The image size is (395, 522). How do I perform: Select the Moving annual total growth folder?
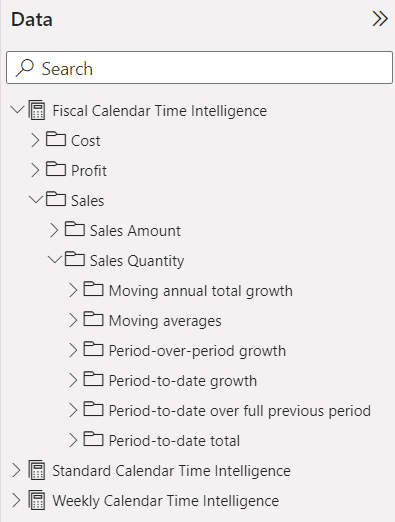(201, 291)
